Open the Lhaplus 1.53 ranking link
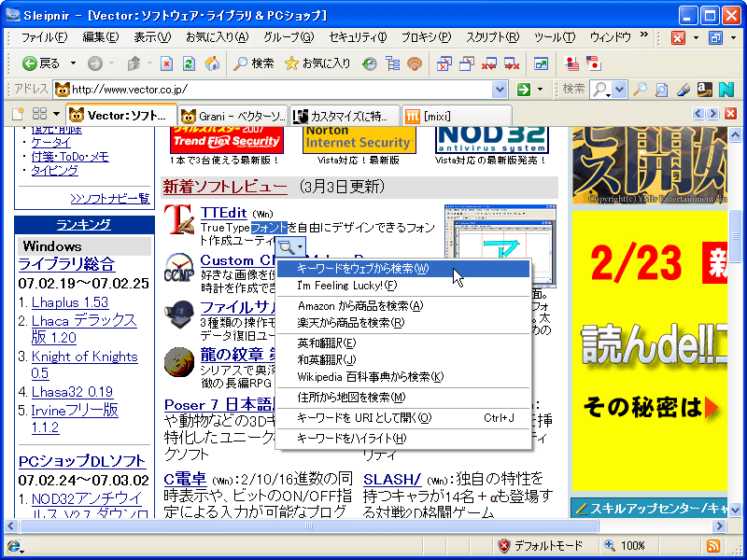 (69, 302)
